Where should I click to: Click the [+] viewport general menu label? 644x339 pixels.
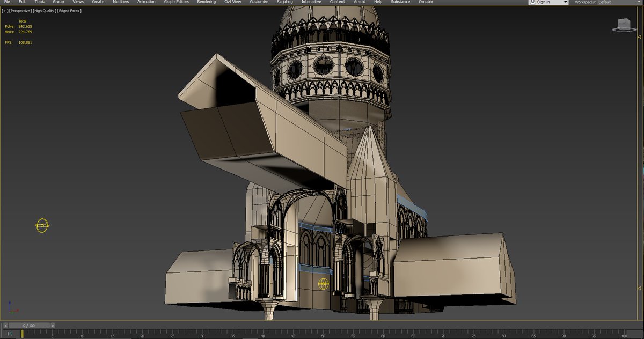5,11
